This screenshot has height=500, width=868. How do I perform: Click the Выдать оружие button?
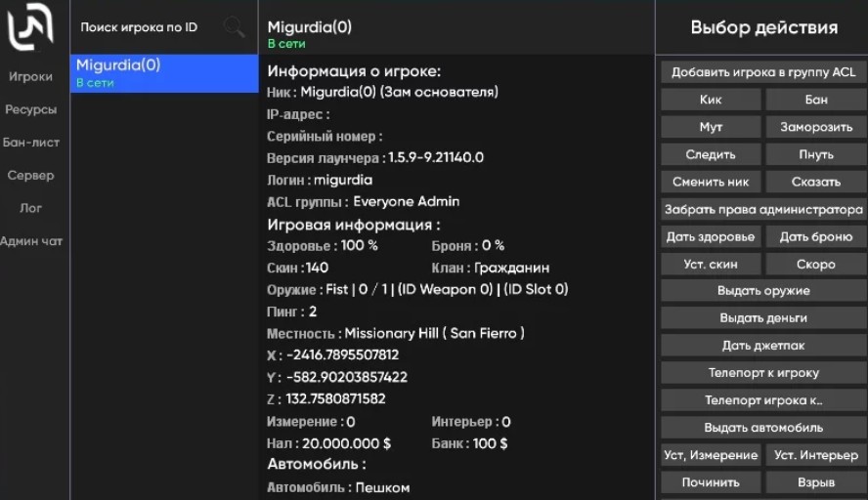762,291
